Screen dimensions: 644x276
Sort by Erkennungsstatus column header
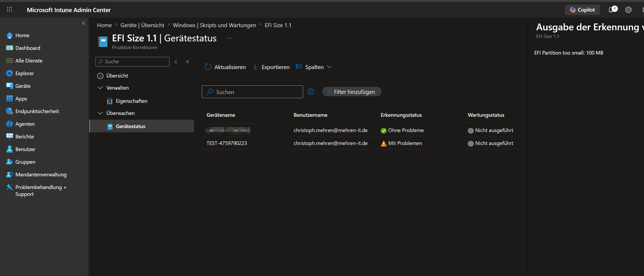pos(401,115)
